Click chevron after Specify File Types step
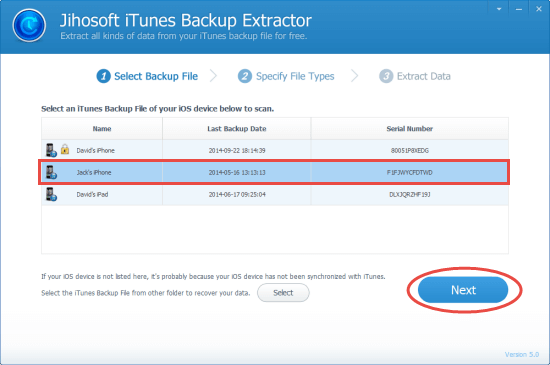Image resolution: width=550 pixels, height=365 pixels. point(355,76)
